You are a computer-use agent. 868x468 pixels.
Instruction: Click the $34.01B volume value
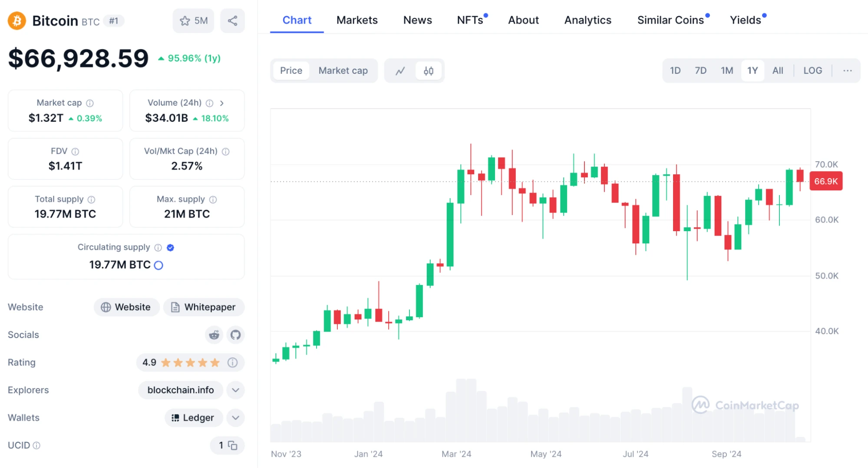click(x=167, y=118)
